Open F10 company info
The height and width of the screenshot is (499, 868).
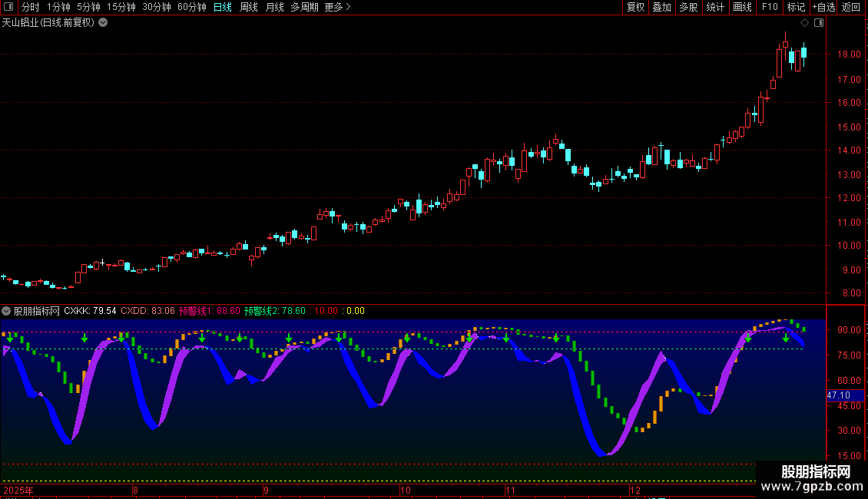769,7
